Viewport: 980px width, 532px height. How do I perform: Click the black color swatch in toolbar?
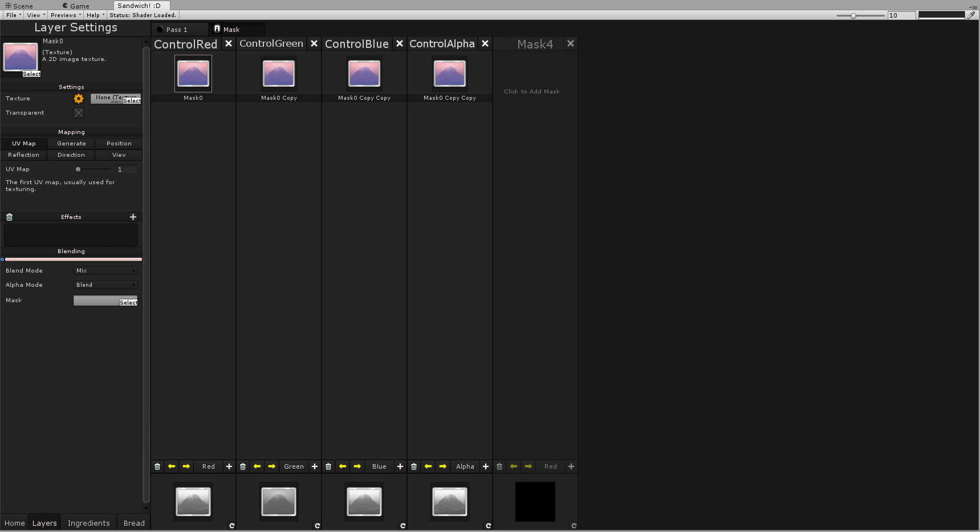(942, 15)
